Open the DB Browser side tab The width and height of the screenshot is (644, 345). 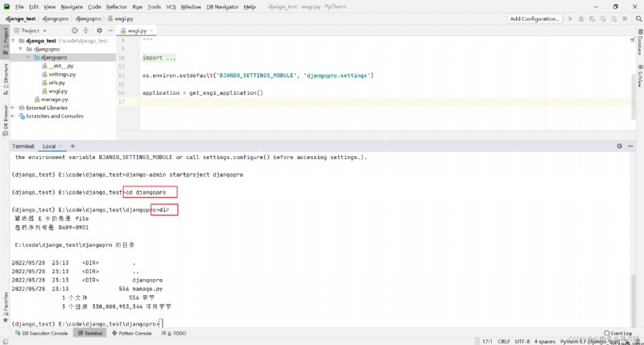coord(6,120)
